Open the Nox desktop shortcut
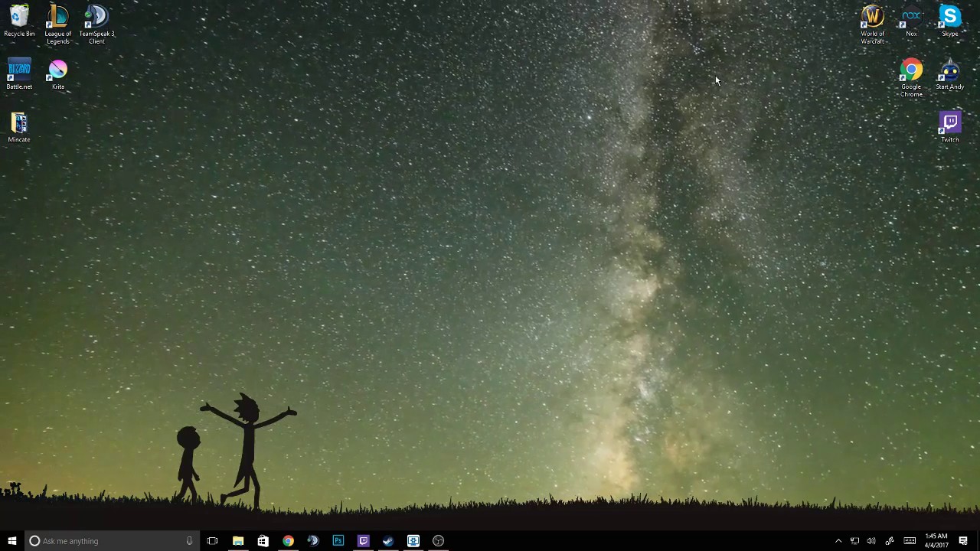Screen dimensions: 980x551 click(911, 21)
